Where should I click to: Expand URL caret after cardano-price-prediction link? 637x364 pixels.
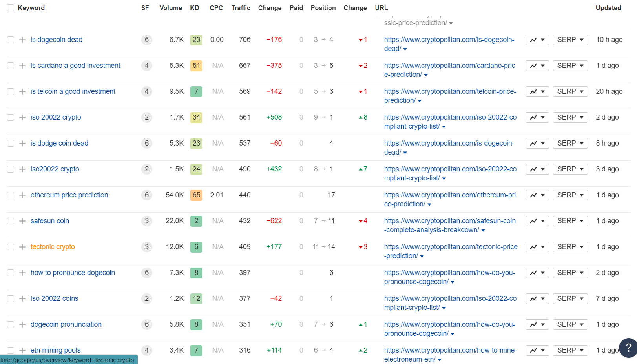[x=426, y=75]
